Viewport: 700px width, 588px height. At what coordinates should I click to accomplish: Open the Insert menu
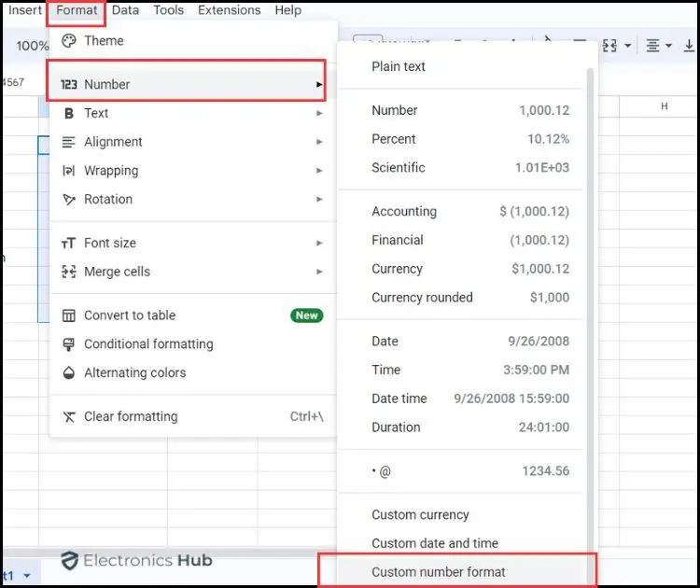coord(24,10)
